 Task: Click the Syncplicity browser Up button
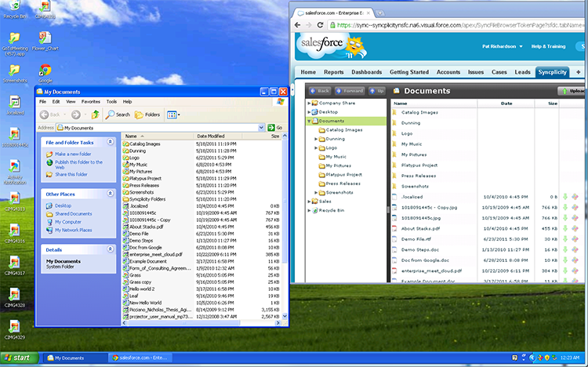377,91
